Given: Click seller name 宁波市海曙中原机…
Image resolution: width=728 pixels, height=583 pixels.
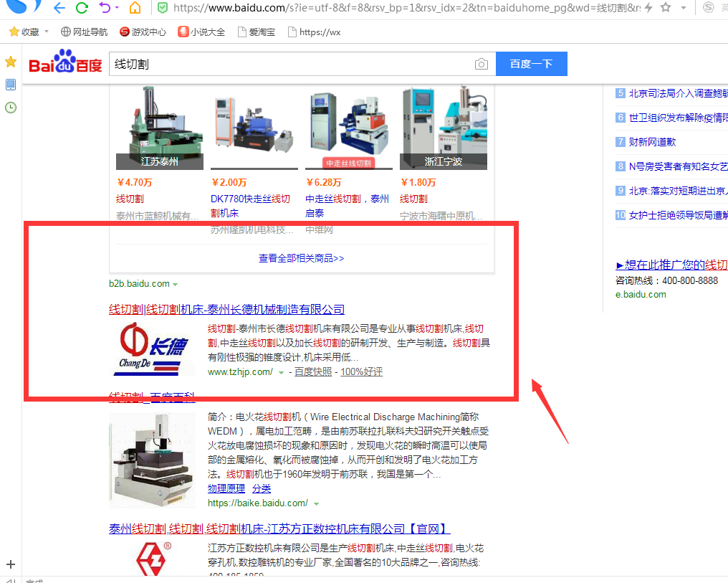Looking at the screenshot, I should point(441,216).
